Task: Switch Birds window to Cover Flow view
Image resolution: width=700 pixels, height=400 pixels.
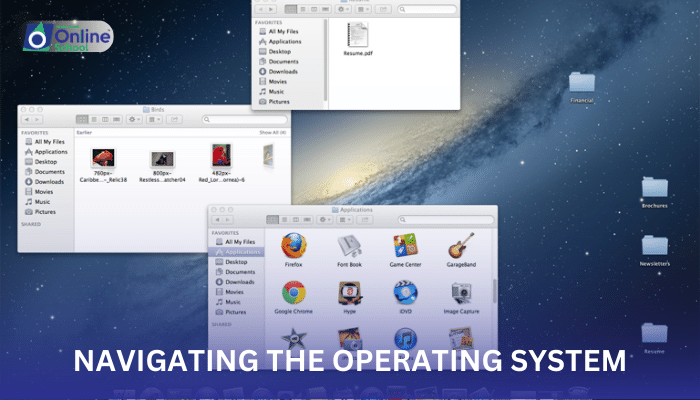Action: coord(117,119)
